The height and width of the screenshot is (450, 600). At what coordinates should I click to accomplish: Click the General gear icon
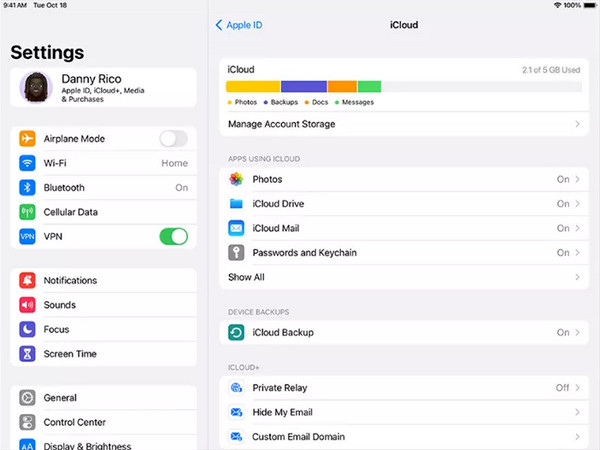click(x=27, y=398)
